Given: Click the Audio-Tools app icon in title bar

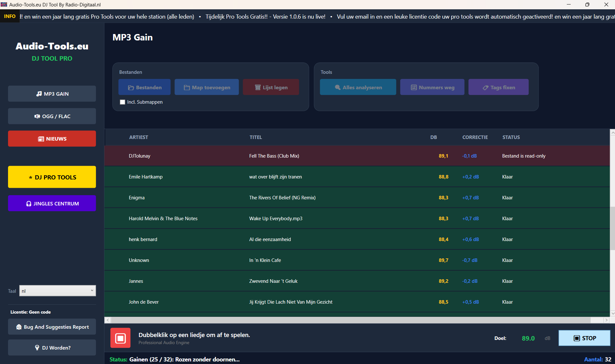Looking at the screenshot, I should [x=4, y=4].
